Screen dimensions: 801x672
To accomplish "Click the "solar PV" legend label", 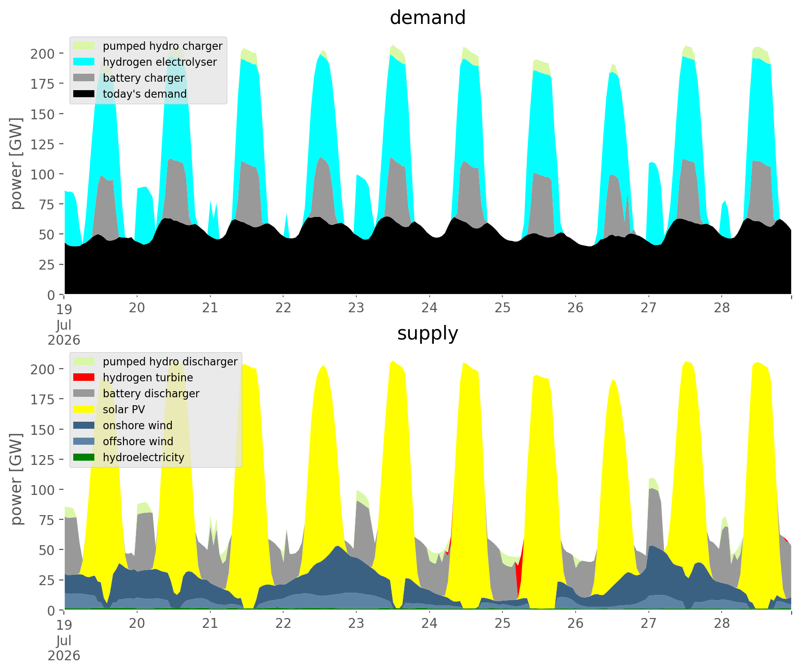I will click(x=124, y=409).
